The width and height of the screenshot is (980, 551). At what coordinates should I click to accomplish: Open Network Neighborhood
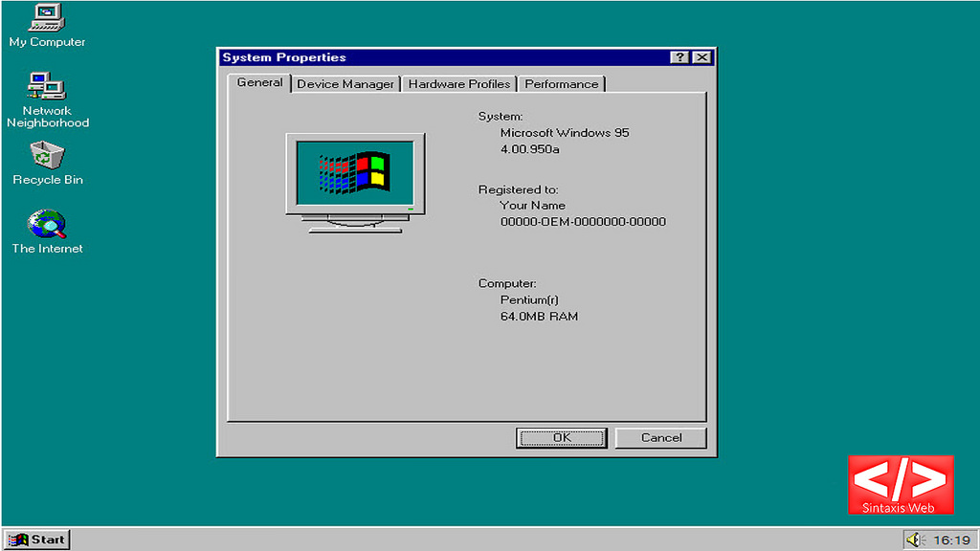[46, 91]
